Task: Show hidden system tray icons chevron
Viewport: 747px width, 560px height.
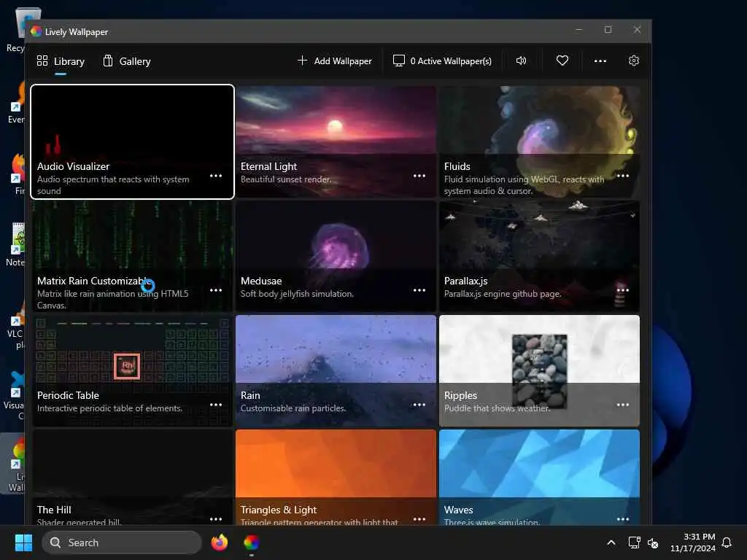Action: tap(611, 542)
